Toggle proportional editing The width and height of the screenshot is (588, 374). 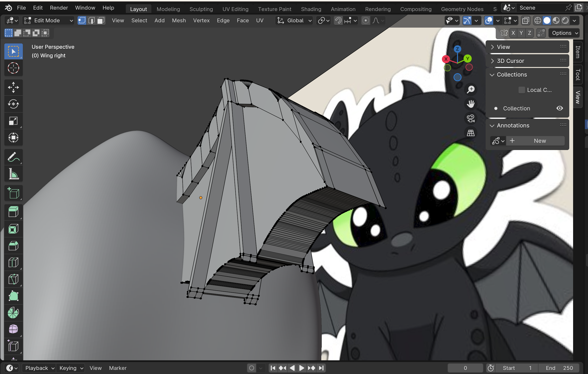click(365, 20)
